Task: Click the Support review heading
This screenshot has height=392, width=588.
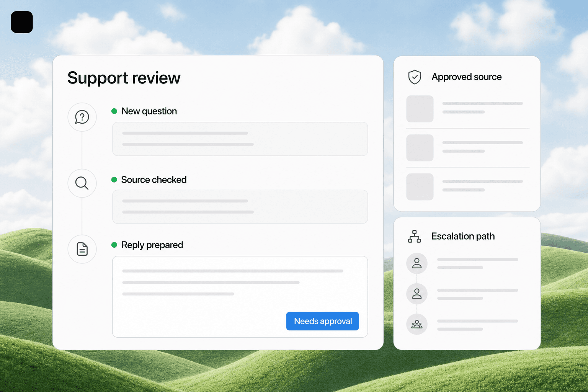Action: coord(124,78)
